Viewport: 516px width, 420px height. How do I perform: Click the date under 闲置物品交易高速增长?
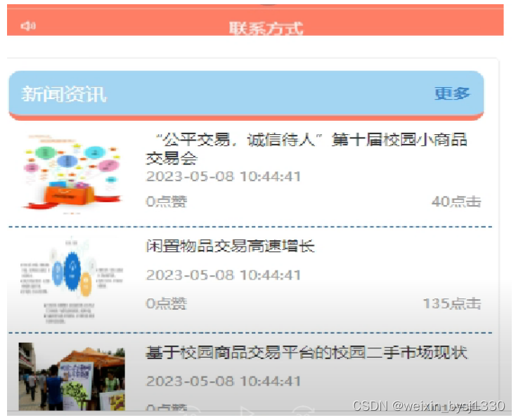[224, 275]
